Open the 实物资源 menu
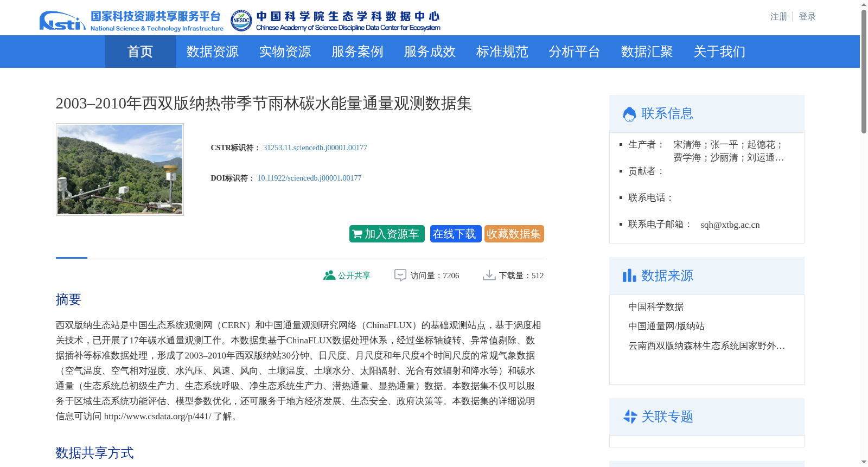 pos(285,52)
